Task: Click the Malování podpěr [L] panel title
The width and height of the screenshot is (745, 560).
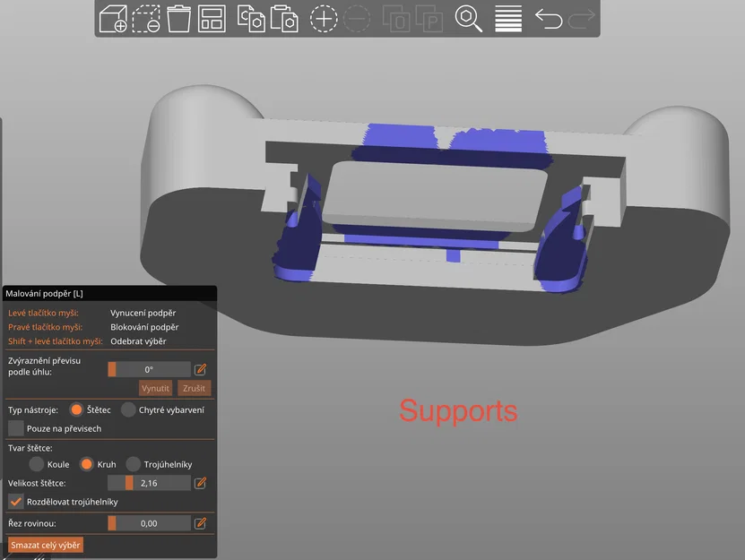Action: 44,294
